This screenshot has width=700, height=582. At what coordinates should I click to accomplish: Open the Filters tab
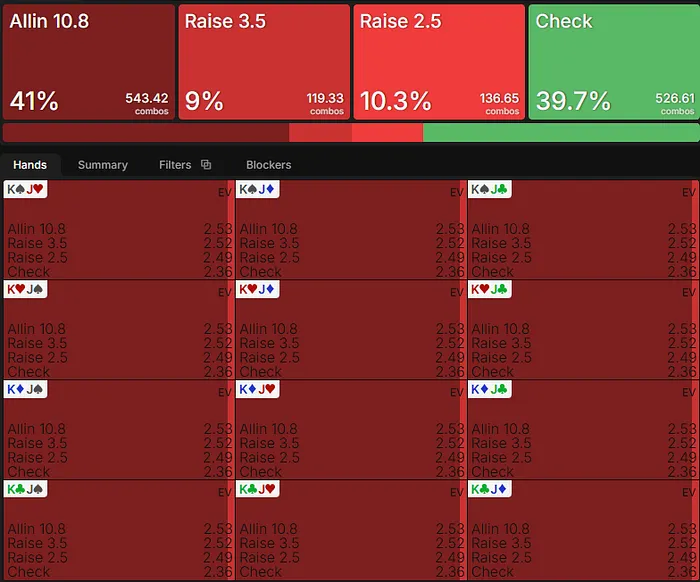pos(175,165)
